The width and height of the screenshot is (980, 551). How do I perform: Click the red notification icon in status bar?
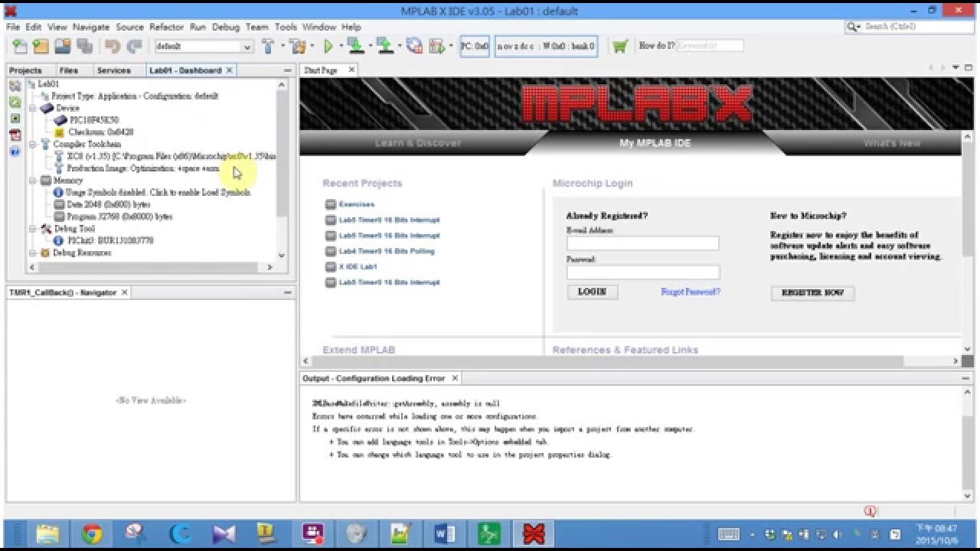coord(870,510)
